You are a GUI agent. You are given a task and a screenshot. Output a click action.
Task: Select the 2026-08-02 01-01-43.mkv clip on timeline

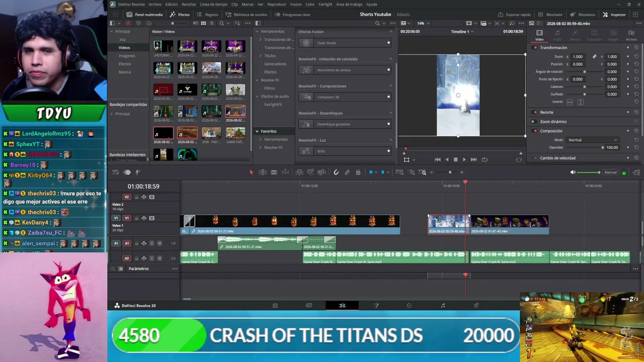[x=509, y=225]
